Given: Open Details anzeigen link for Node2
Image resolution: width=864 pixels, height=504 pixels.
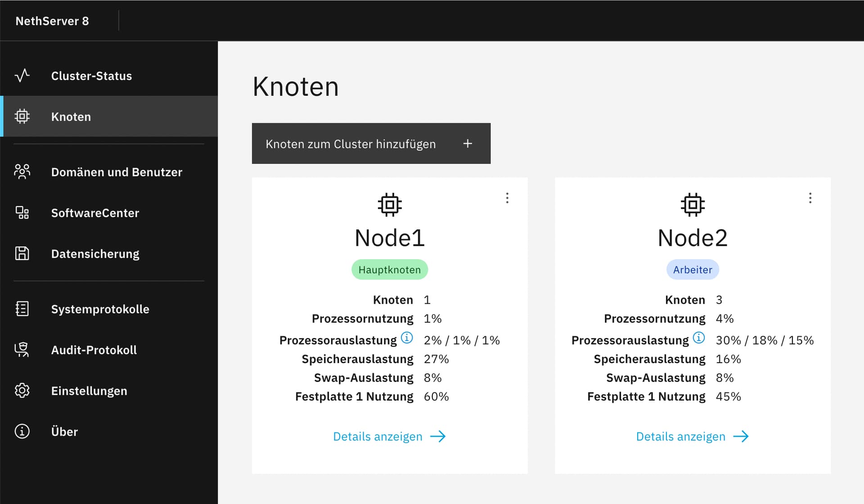Looking at the screenshot, I should point(692,436).
